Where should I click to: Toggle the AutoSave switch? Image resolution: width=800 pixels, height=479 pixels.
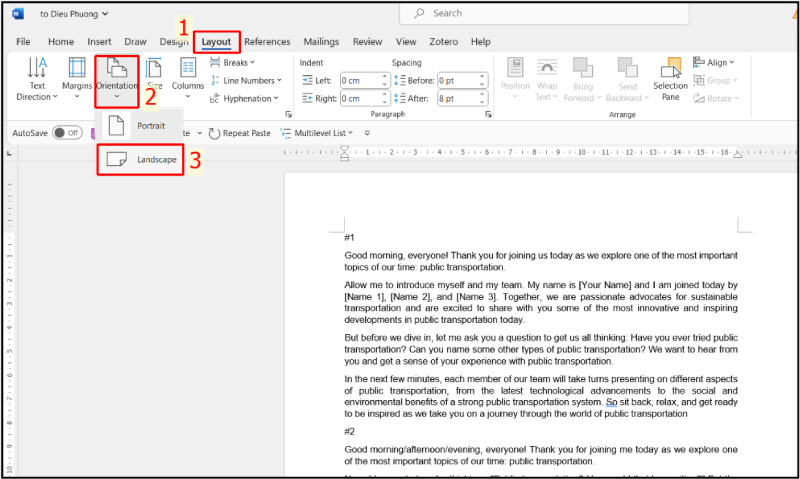click(67, 133)
